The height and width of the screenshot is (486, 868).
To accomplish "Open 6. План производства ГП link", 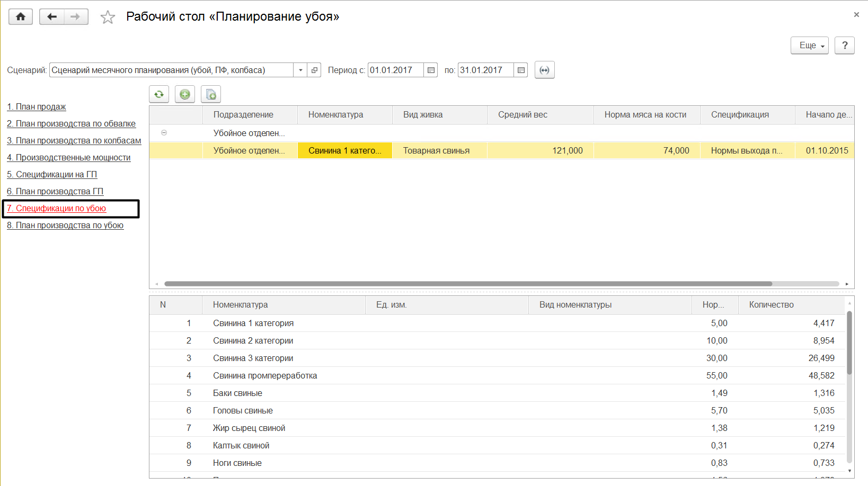I will (x=55, y=191).
